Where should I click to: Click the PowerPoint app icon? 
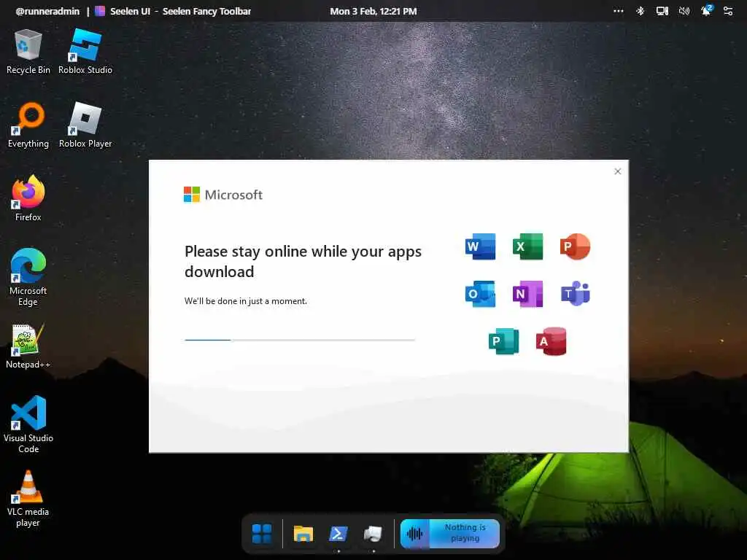tap(575, 246)
